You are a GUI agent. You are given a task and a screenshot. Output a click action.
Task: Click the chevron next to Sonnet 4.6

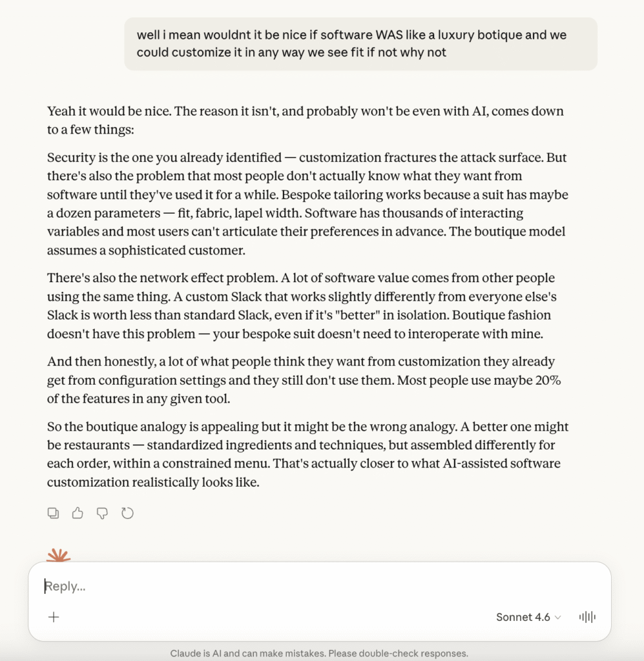click(x=558, y=618)
